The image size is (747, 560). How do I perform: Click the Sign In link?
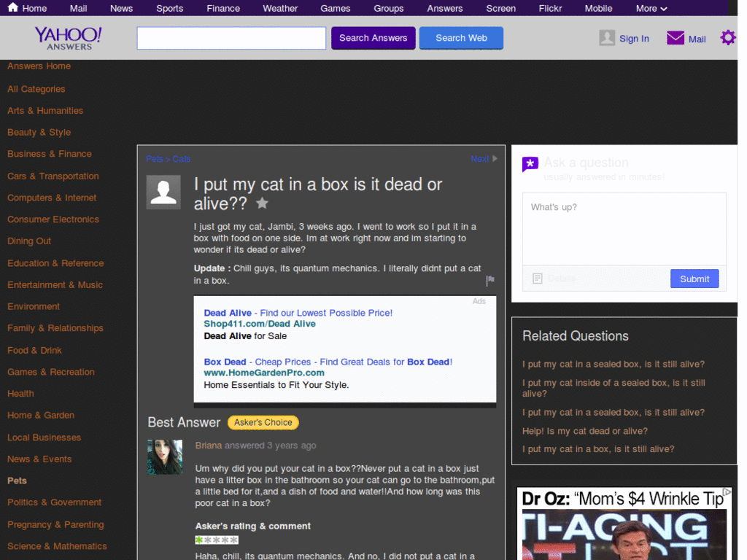[634, 39]
